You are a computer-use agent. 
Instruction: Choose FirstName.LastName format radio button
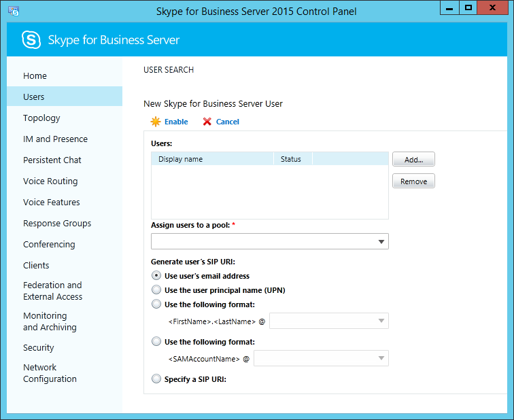156,304
